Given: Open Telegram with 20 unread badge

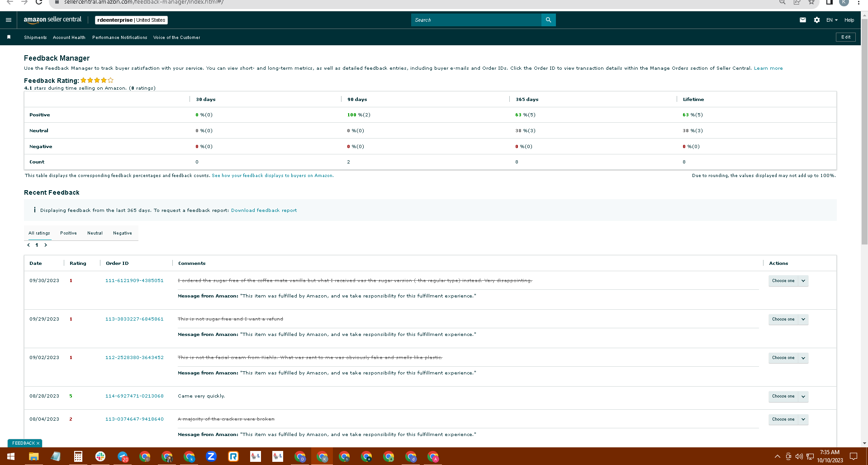Looking at the screenshot, I should tap(123, 456).
